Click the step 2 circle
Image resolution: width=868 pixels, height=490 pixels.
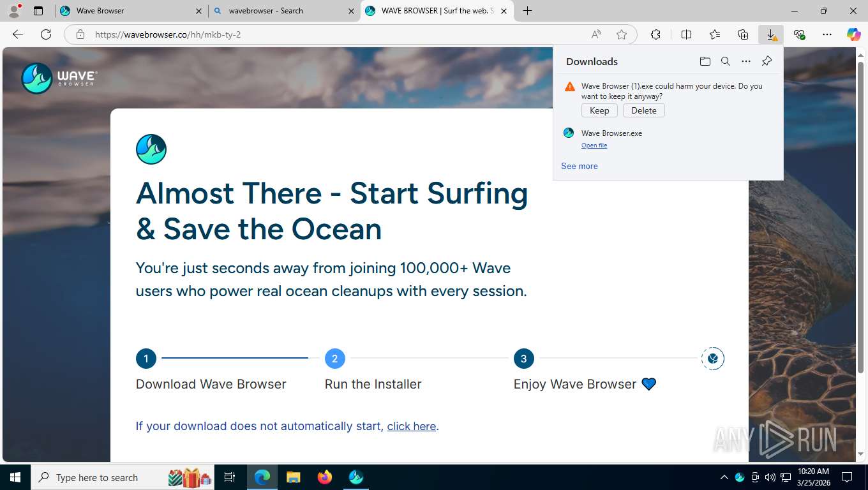[x=335, y=359]
